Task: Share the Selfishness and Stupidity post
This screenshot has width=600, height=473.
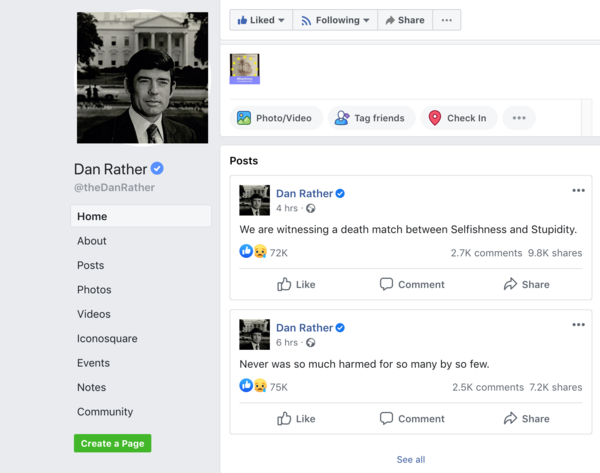Action: coord(527,284)
